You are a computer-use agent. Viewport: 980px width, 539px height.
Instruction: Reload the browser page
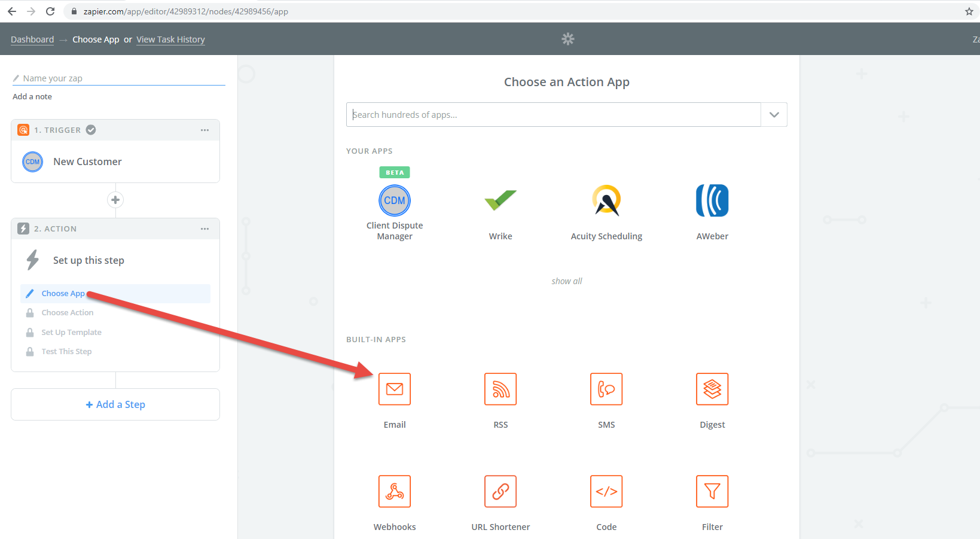point(50,11)
